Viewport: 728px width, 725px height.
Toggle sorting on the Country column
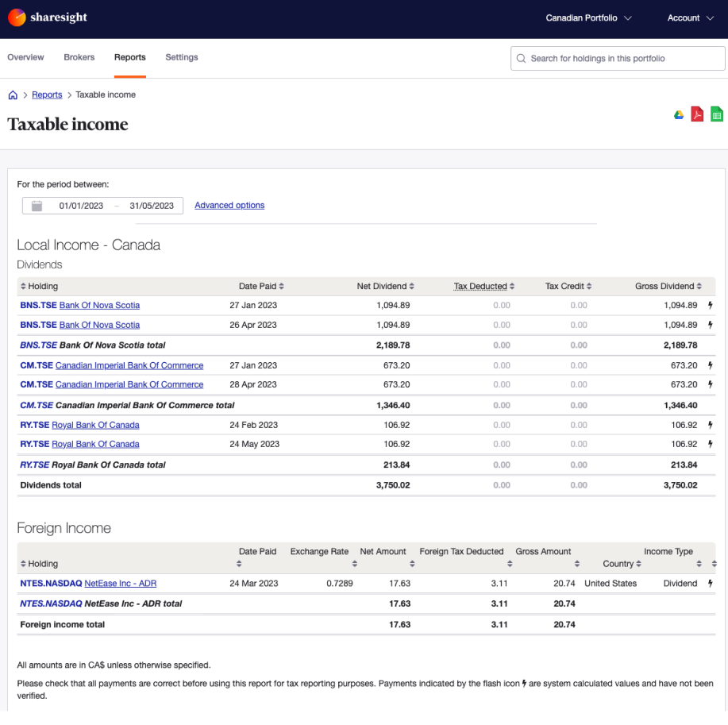[x=622, y=564]
